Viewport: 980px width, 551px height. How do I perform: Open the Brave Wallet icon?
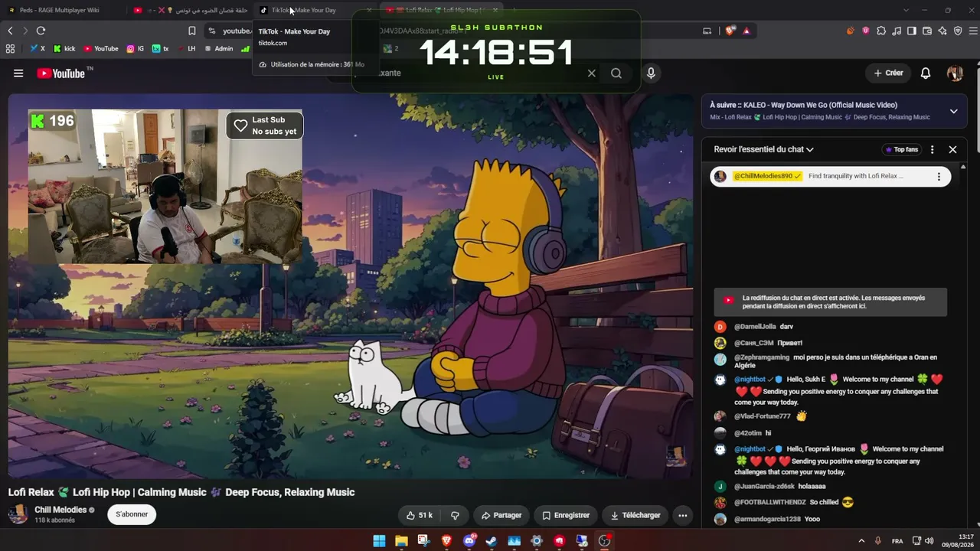927,31
